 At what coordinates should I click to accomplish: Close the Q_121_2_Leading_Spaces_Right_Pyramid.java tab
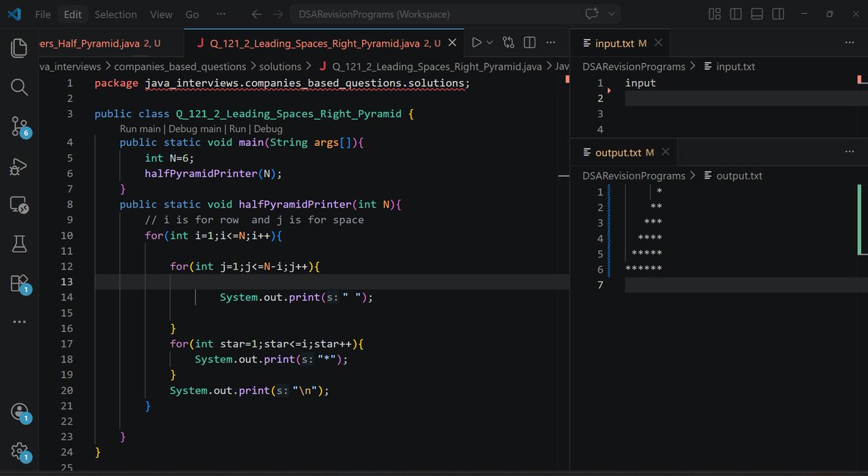452,43
